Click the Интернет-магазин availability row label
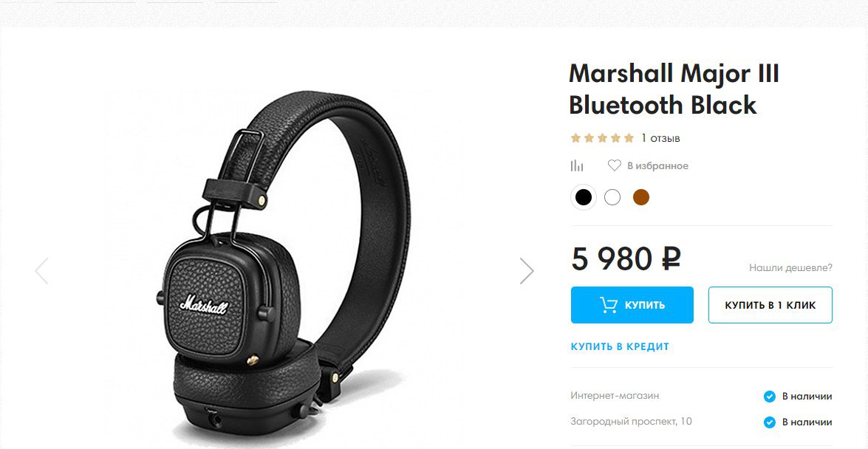The height and width of the screenshot is (449, 868). tap(615, 396)
